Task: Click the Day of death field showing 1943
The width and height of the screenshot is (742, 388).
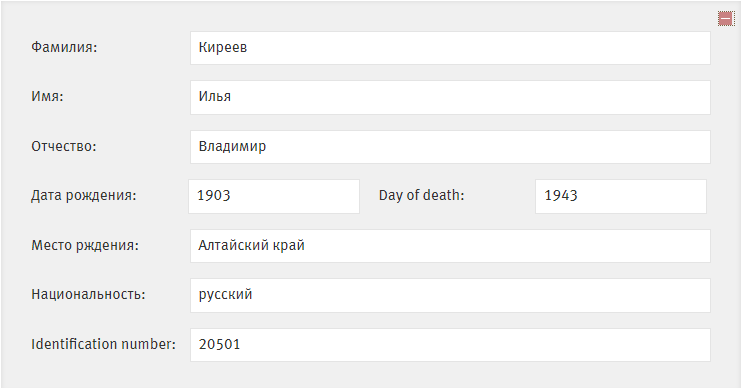Action: click(621, 196)
